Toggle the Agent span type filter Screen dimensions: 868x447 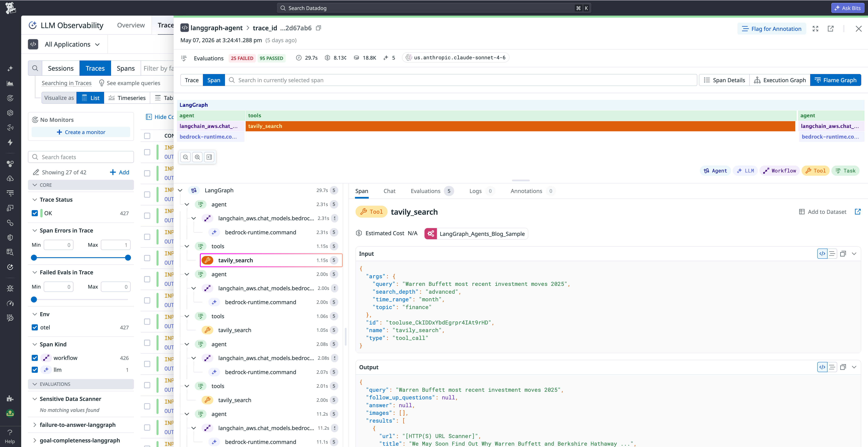pyautogui.click(x=715, y=171)
